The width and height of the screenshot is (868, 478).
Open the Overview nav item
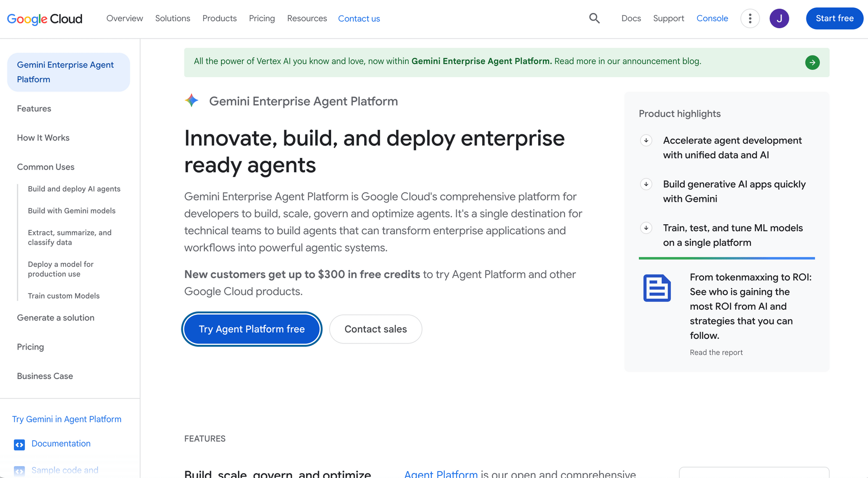coord(125,19)
